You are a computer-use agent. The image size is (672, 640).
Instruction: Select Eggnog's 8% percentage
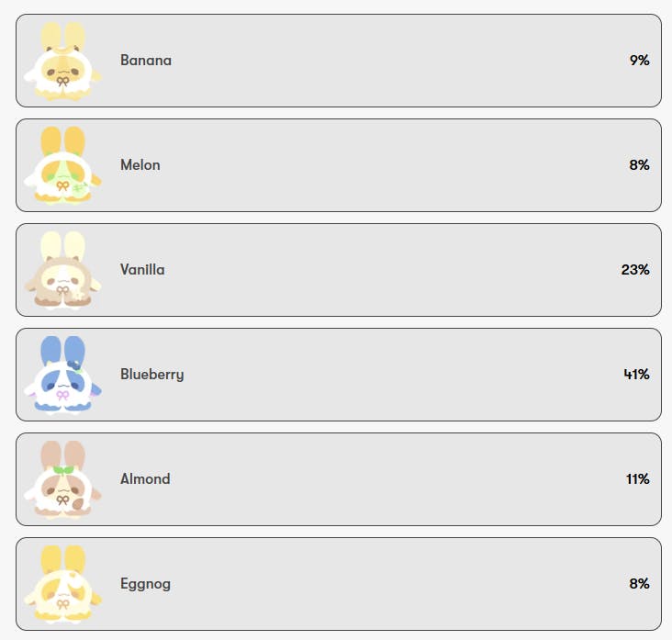pos(639,584)
